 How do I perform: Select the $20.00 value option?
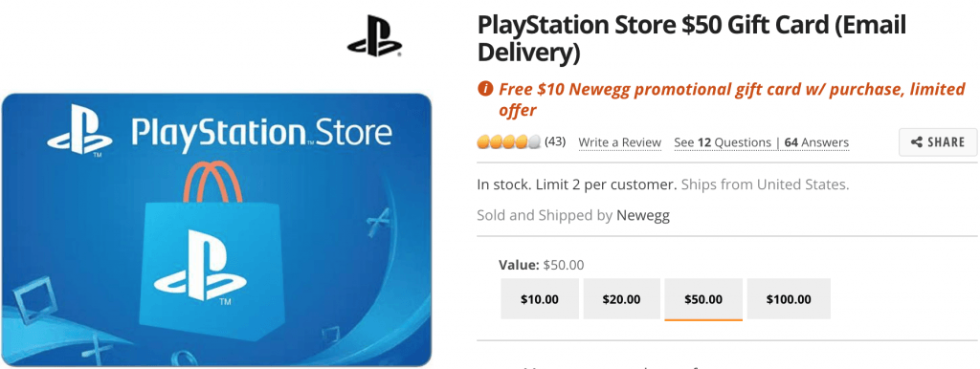point(621,300)
